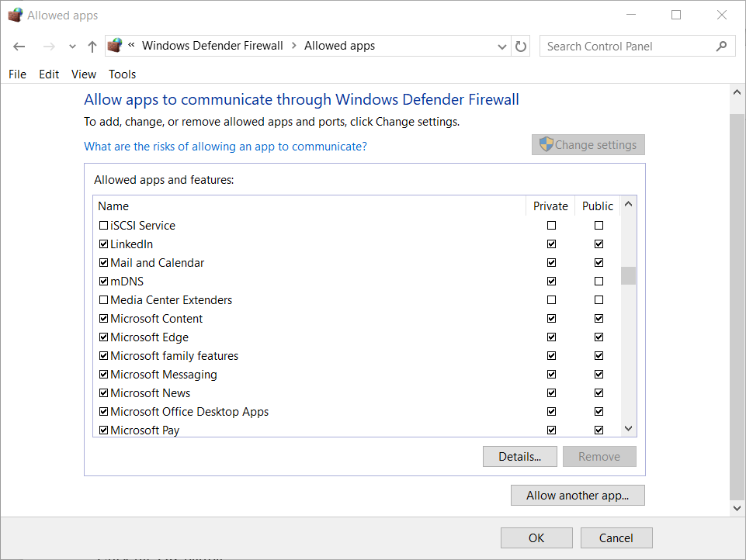Click the forward navigation arrow
746x560 pixels.
pos(49,47)
